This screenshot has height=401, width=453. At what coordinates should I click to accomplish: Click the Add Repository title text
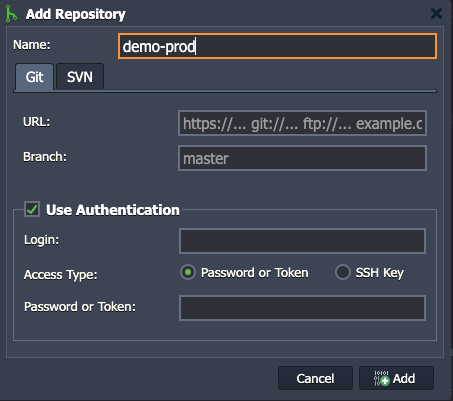point(76,14)
